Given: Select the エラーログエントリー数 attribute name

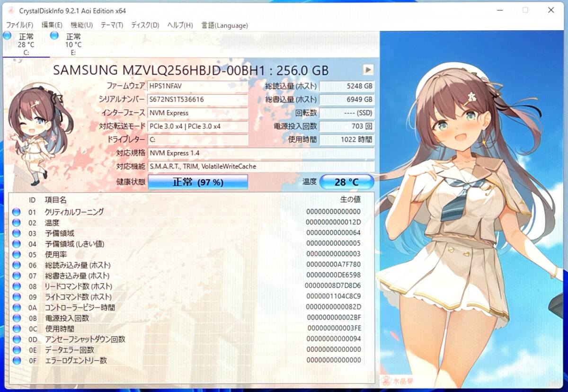Looking at the screenshot, I should pos(76,361).
